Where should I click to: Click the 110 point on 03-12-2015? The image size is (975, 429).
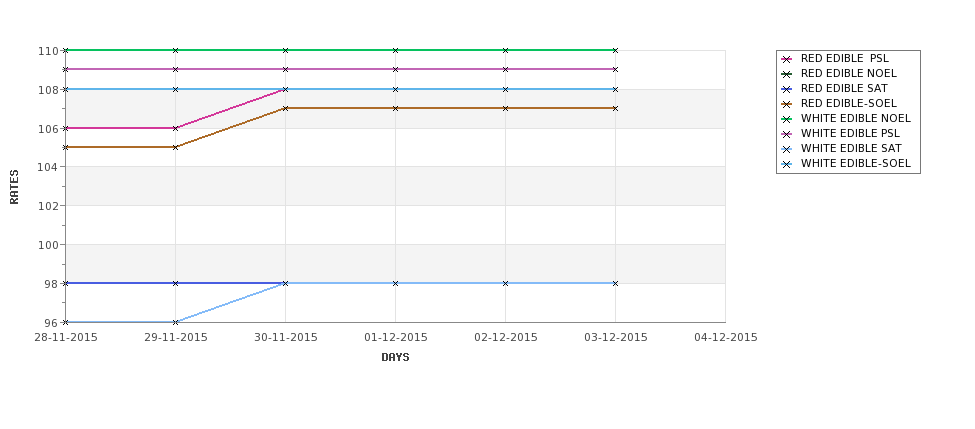[616, 50]
